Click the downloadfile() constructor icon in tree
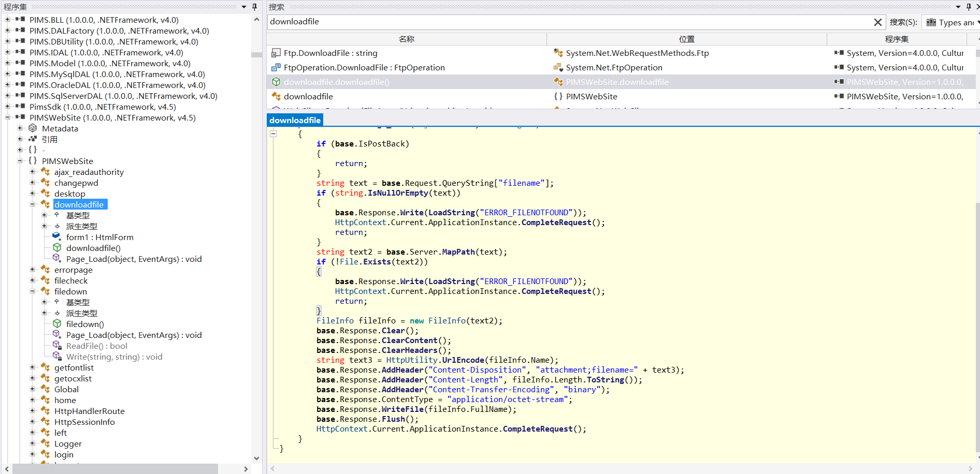980x474 pixels. (57, 248)
